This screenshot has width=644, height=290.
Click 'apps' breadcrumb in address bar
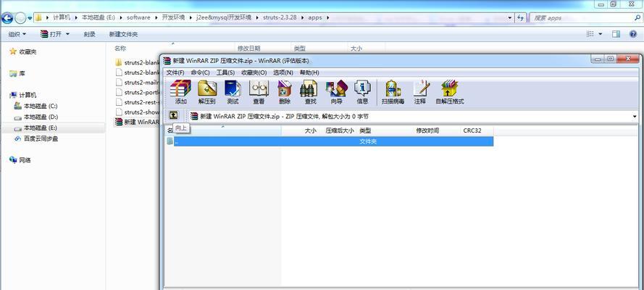point(315,17)
